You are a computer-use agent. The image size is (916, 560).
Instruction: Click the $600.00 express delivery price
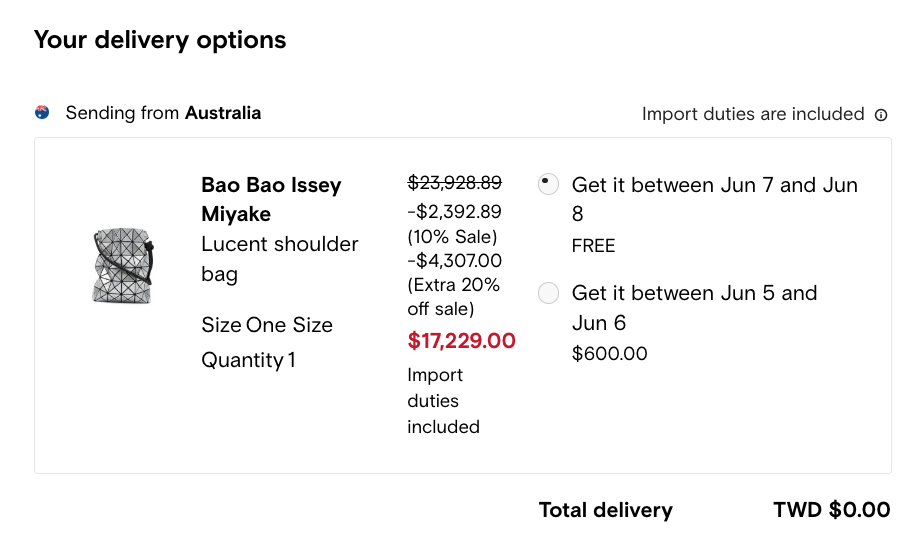coord(609,353)
